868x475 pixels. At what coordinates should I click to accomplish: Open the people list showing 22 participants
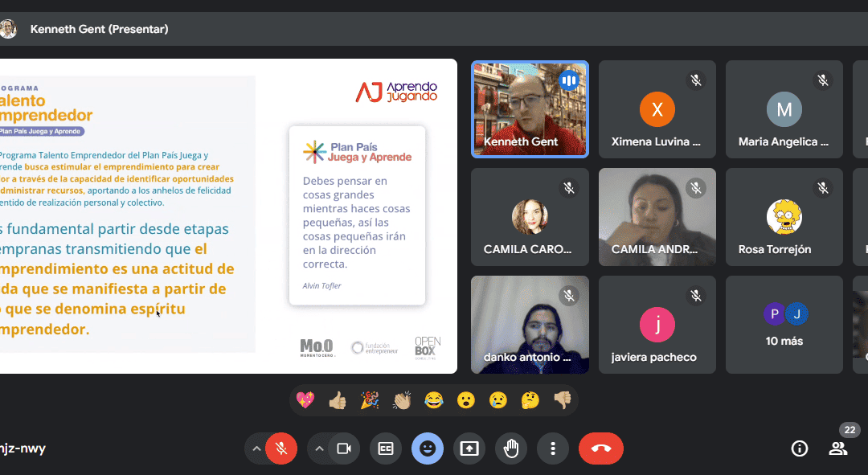pos(838,448)
